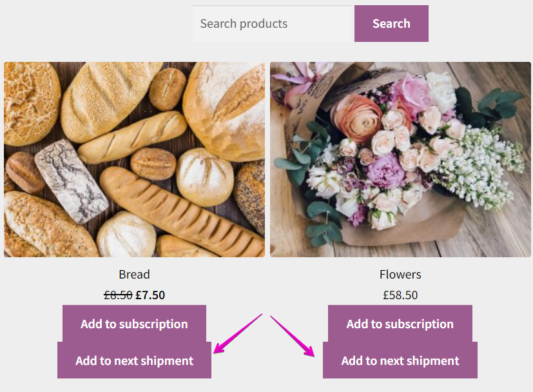The height and width of the screenshot is (392, 533).
Task: Open the Bread product image
Action: (x=134, y=159)
